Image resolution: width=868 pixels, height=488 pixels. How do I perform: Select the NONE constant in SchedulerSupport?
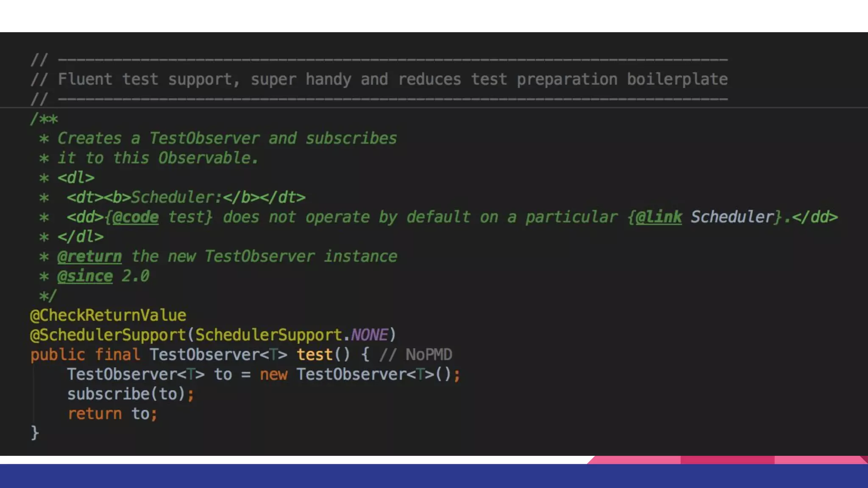[369, 335]
